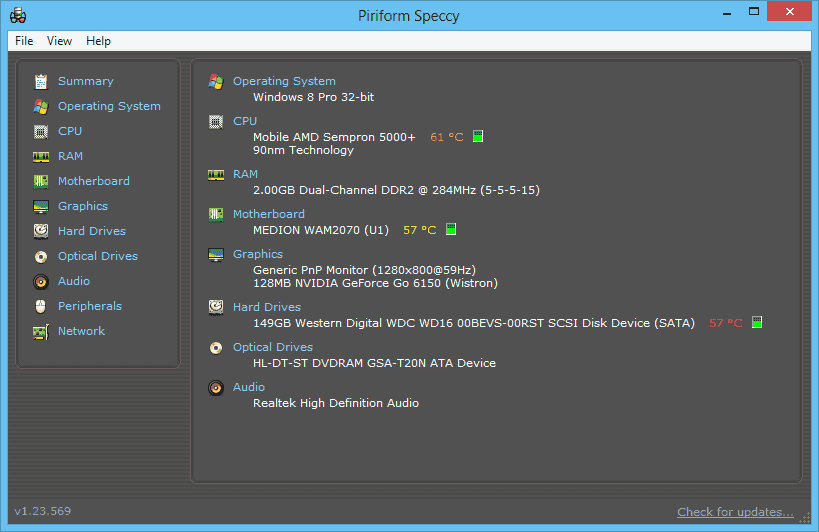Go to Operating System section in sidebar

tap(109, 107)
